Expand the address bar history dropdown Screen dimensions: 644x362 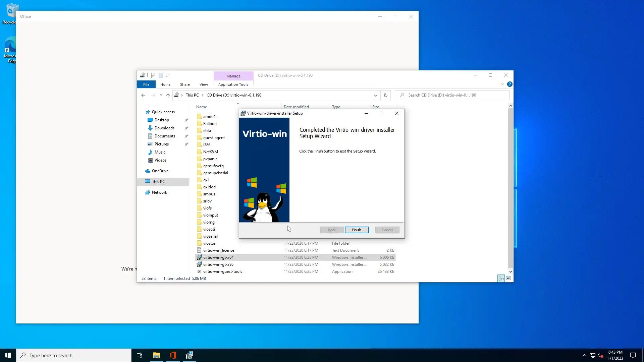[375, 95]
